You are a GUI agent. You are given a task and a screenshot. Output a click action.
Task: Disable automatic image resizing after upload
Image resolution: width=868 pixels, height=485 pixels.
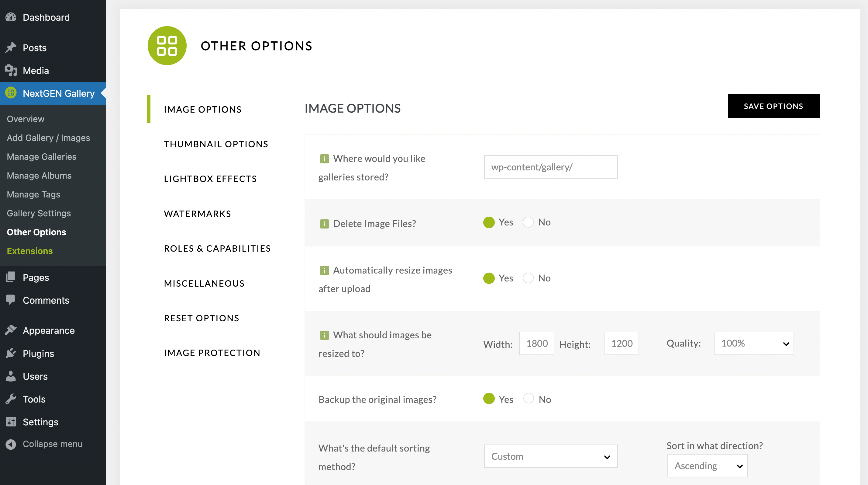(528, 278)
